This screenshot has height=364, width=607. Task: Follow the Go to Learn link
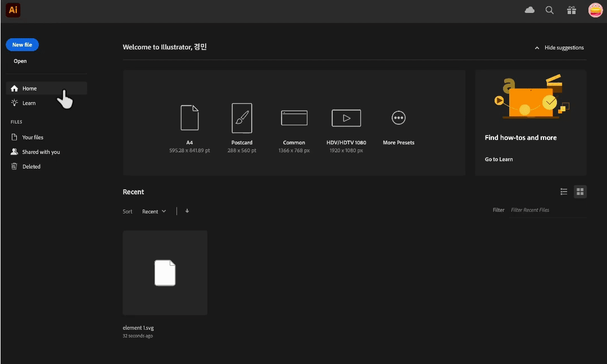pos(499,160)
